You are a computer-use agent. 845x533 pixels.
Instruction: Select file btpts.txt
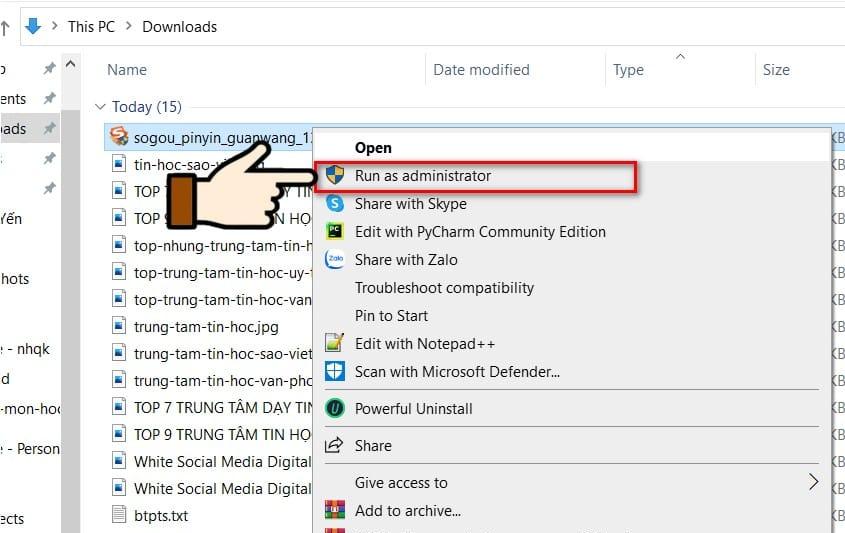[161, 516]
